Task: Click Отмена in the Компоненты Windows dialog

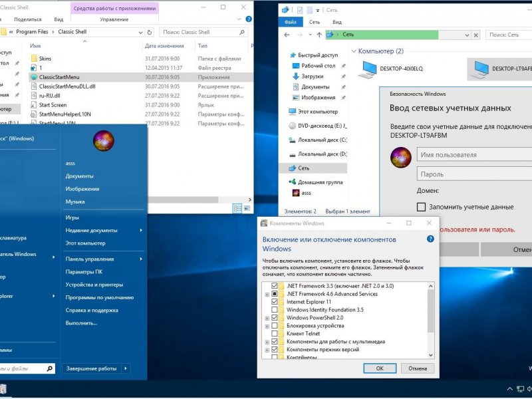Action: tap(418, 368)
